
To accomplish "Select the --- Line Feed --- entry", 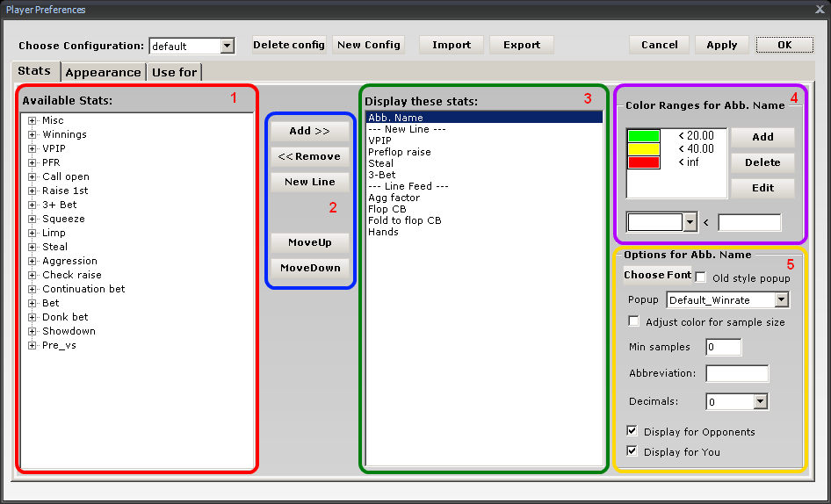I will pyautogui.click(x=484, y=186).
